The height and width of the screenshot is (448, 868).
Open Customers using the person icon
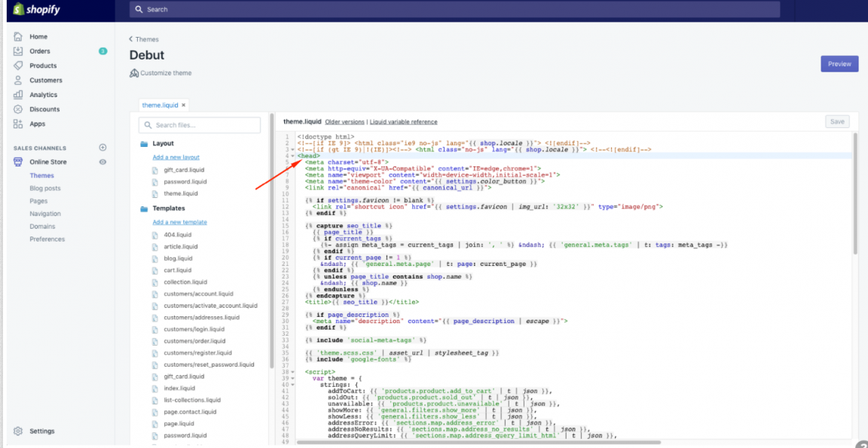coord(18,81)
